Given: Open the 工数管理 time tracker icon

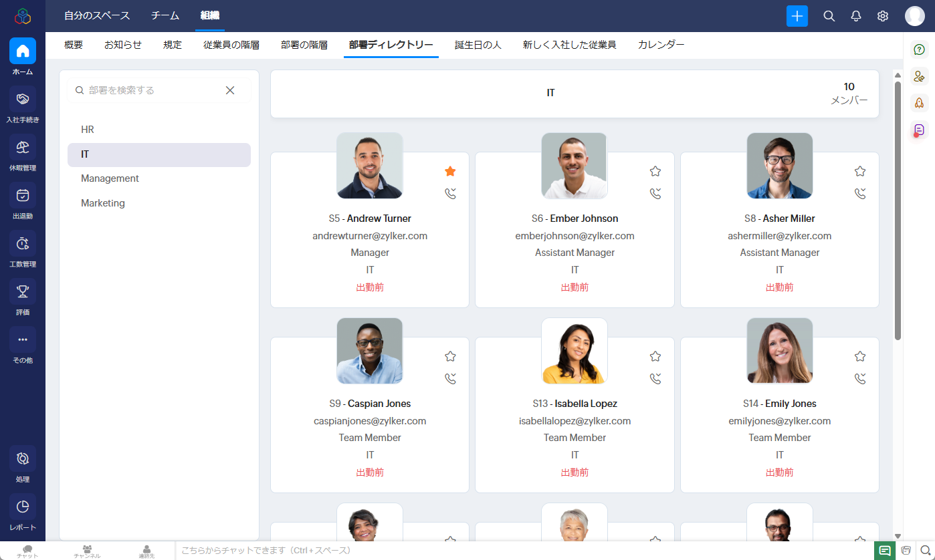Looking at the screenshot, I should coord(23,244).
